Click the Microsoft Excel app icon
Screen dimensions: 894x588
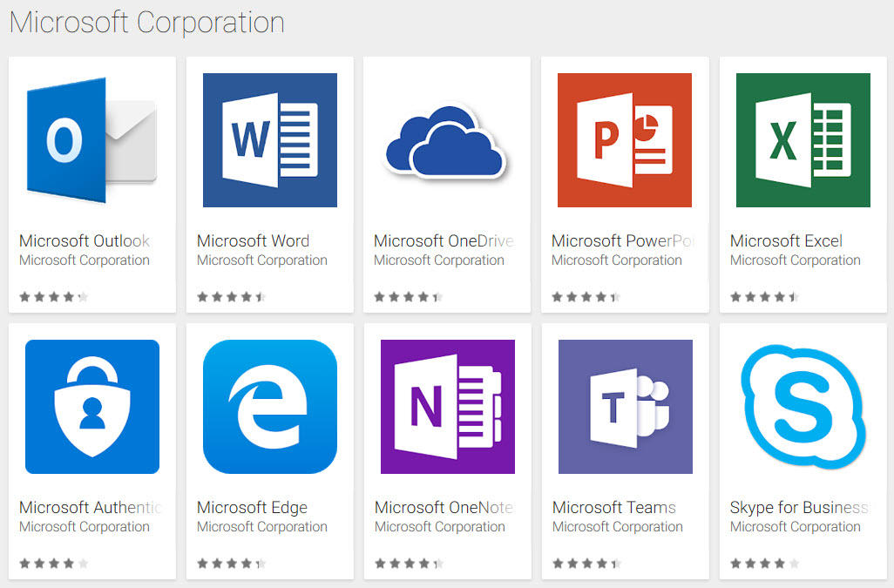coord(803,140)
